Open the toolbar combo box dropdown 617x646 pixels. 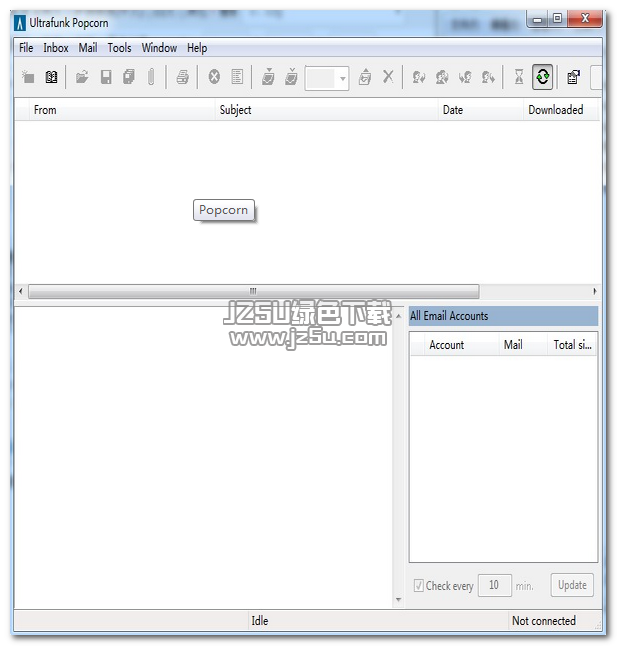point(342,78)
